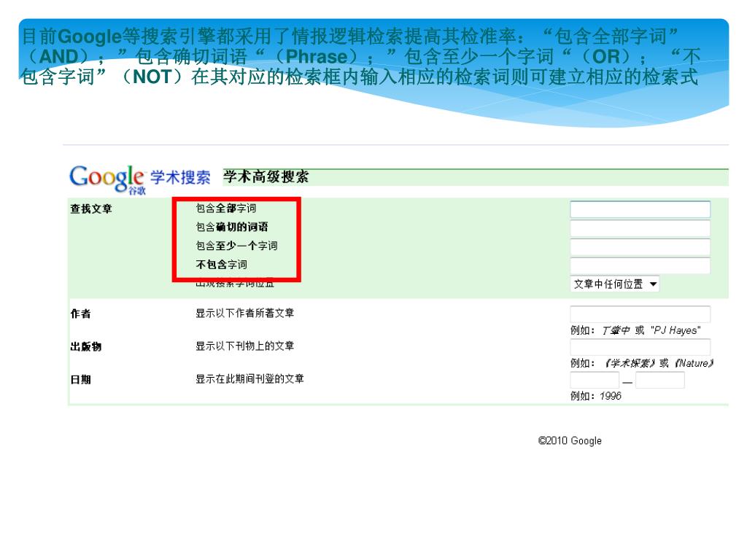This screenshot has width=747, height=560.
Task: Click the 作者 label
Action: pyautogui.click(x=80, y=314)
